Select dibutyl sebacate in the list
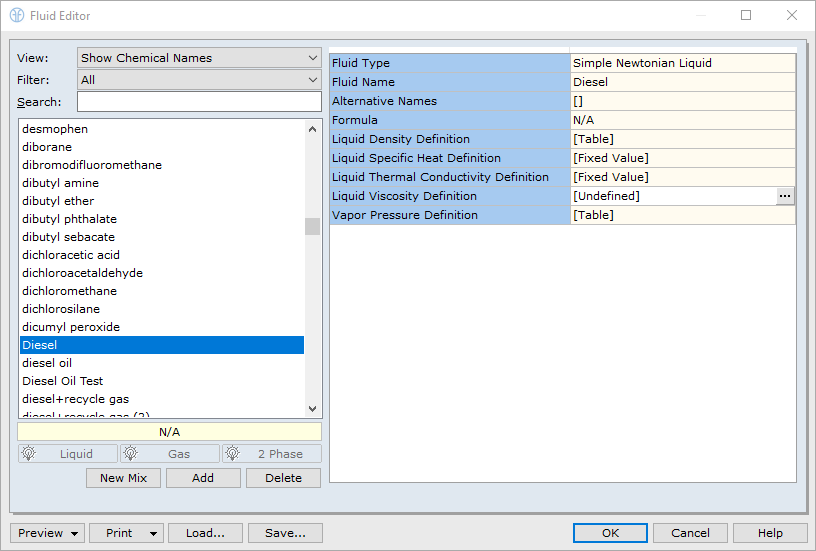This screenshot has height=551, width=816. pyautogui.click(x=162, y=237)
